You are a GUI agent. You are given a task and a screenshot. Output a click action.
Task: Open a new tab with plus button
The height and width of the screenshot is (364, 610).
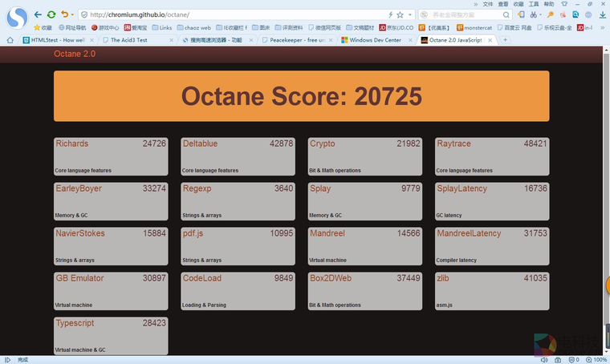pos(505,39)
